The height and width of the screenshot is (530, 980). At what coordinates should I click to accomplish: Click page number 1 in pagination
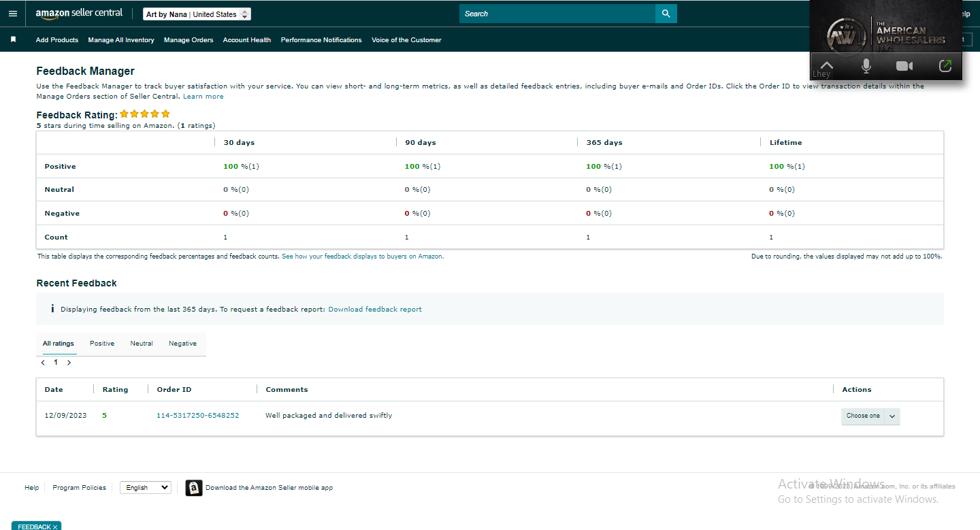tap(56, 363)
